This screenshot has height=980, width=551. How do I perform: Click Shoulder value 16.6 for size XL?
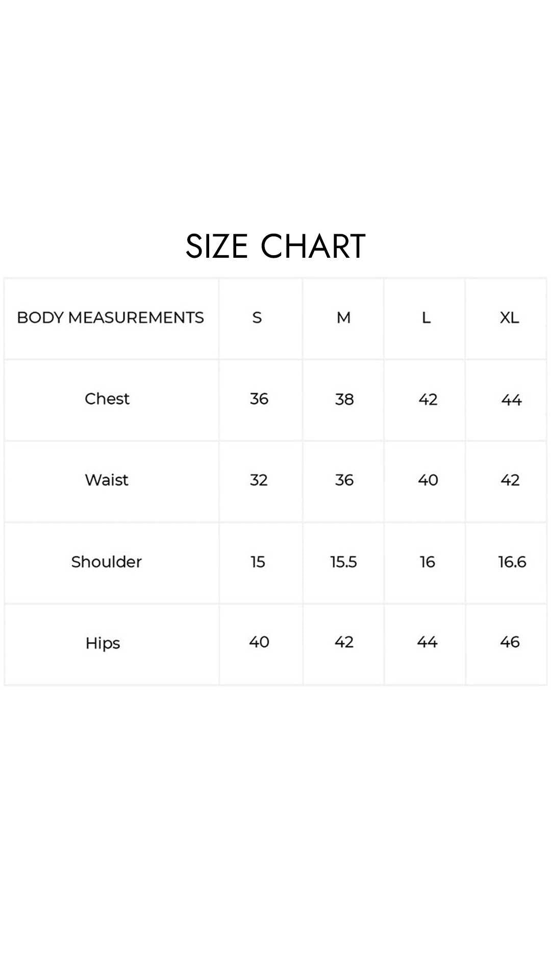pyautogui.click(x=512, y=562)
